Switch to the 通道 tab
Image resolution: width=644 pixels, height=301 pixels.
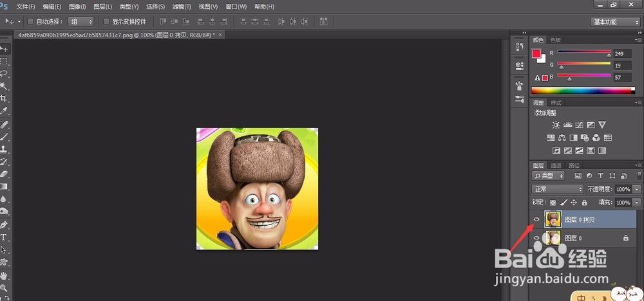click(x=556, y=165)
